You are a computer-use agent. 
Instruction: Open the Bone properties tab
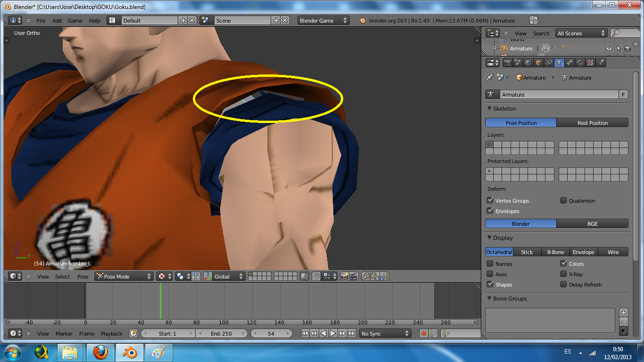point(570,63)
